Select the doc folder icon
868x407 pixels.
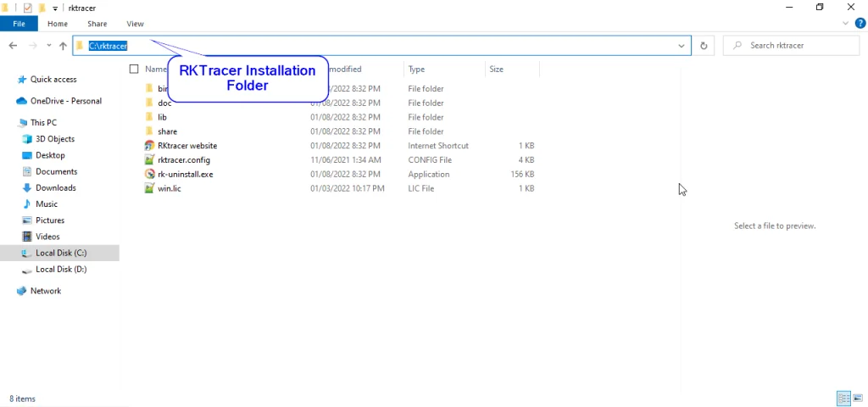click(x=149, y=103)
